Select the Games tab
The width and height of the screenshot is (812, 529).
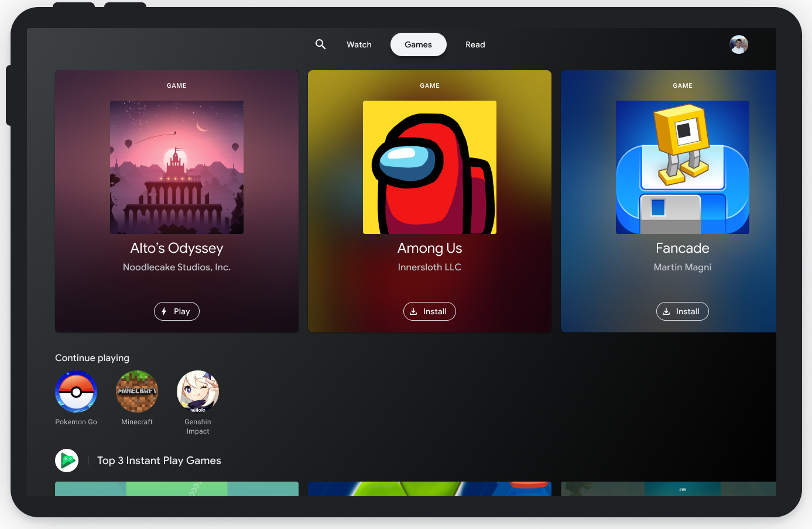click(419, 44)
